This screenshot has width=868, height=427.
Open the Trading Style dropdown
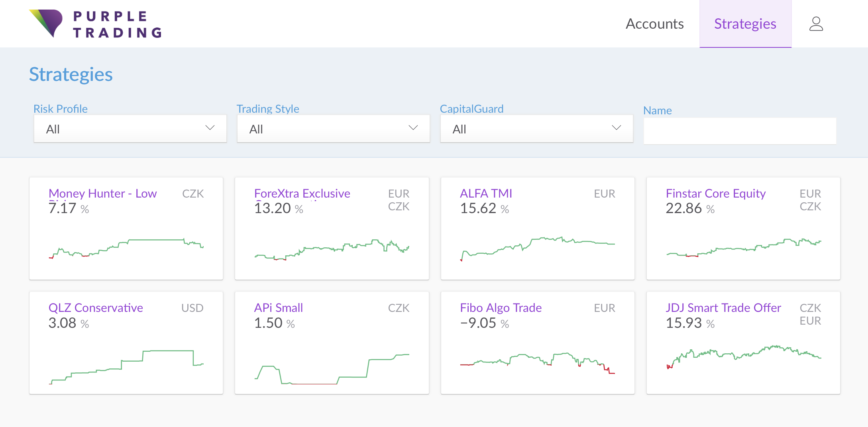point(334,129)
